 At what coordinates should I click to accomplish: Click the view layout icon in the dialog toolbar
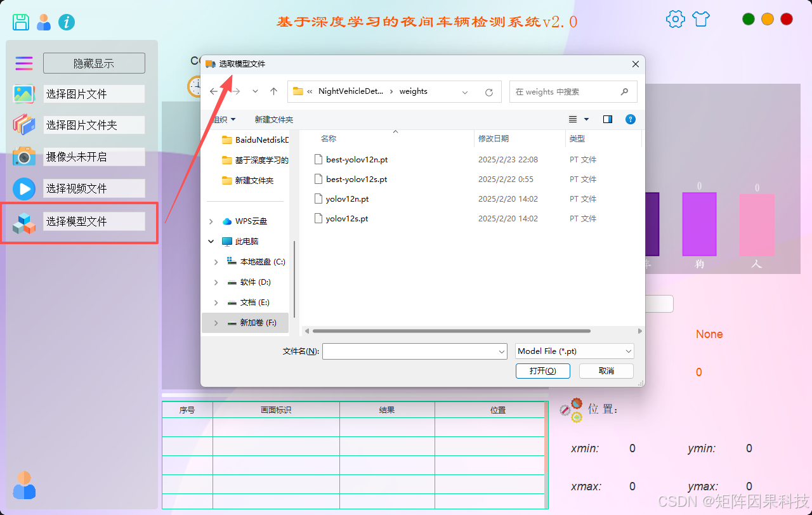[573, 119]
